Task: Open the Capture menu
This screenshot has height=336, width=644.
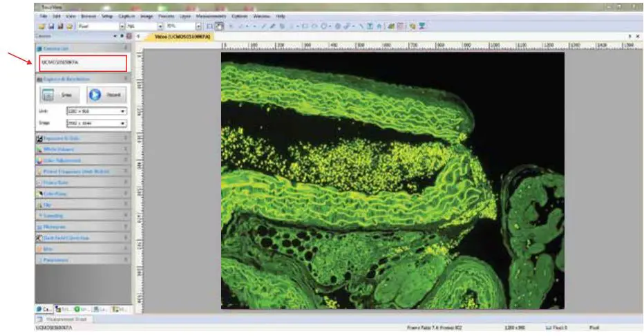Action: [127, 15]
